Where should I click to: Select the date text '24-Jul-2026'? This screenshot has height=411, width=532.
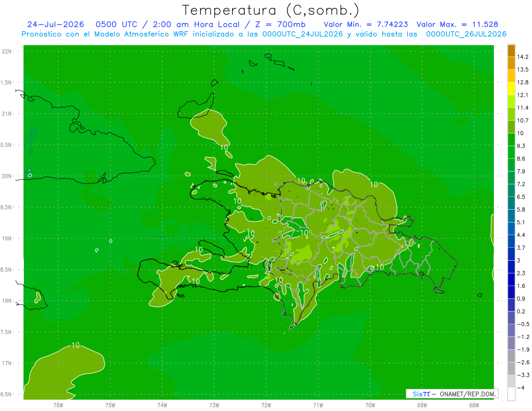pyautogui.click(x=56, y=24)
